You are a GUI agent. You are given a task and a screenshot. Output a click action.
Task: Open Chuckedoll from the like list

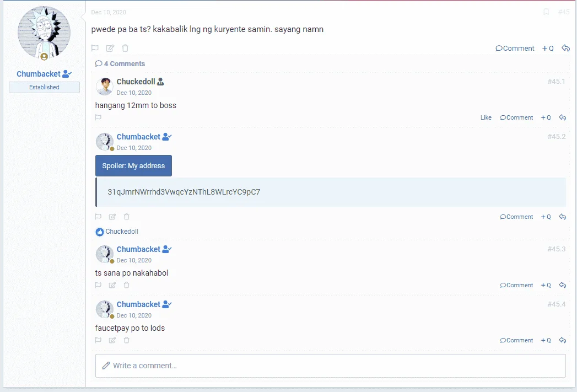(x=122, y=232)
